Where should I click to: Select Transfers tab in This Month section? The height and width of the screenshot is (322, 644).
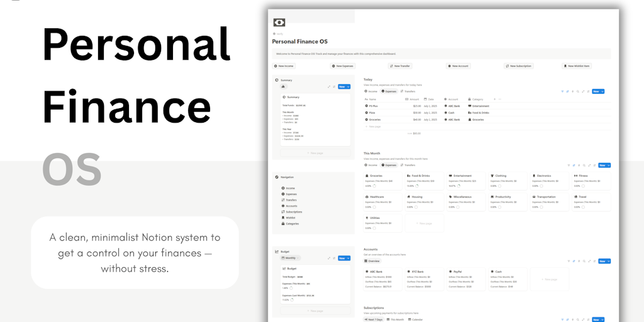pos(408,165)
